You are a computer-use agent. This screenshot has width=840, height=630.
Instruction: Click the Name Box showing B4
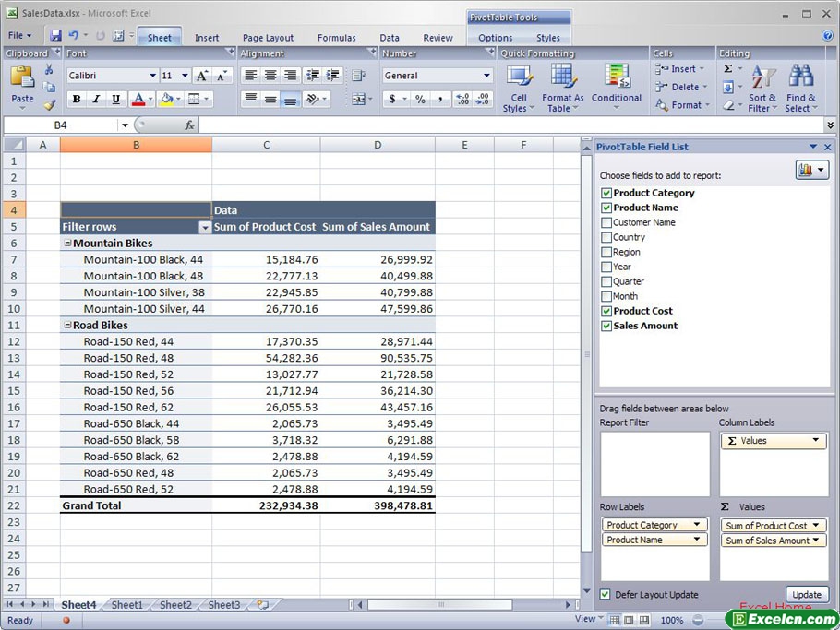61,125
